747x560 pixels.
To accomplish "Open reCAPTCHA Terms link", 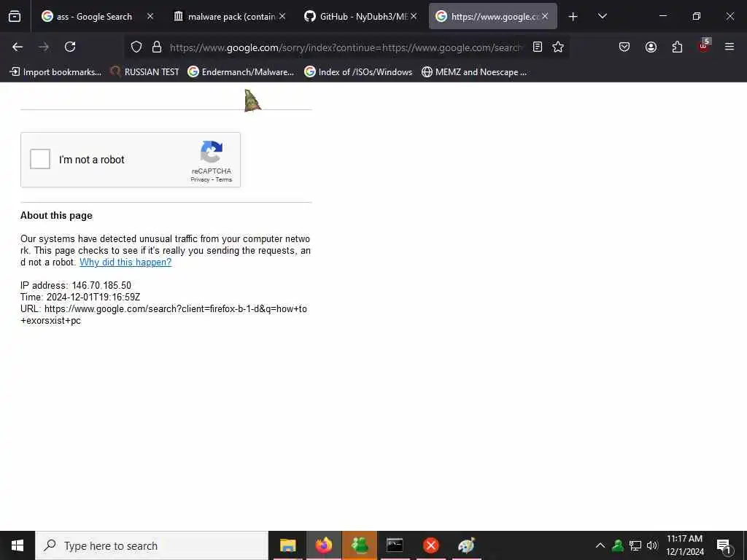I will [x=224, y=179].
